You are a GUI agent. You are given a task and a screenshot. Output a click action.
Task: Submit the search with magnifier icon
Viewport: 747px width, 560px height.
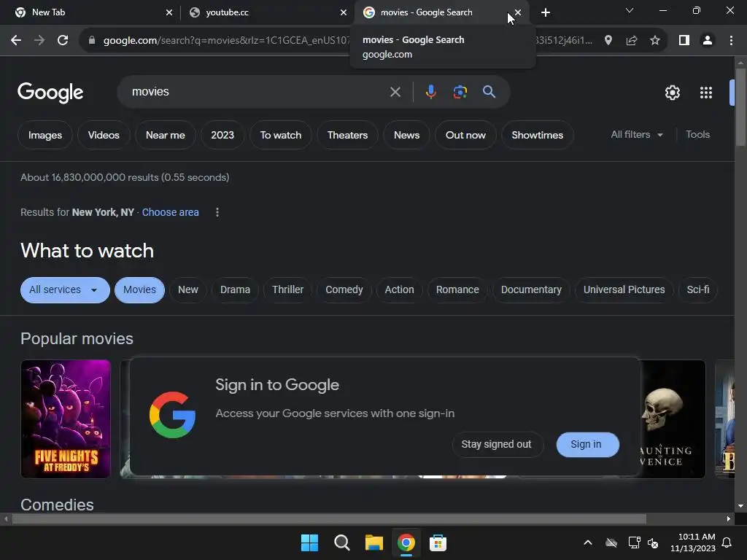(x=489, y=92)
